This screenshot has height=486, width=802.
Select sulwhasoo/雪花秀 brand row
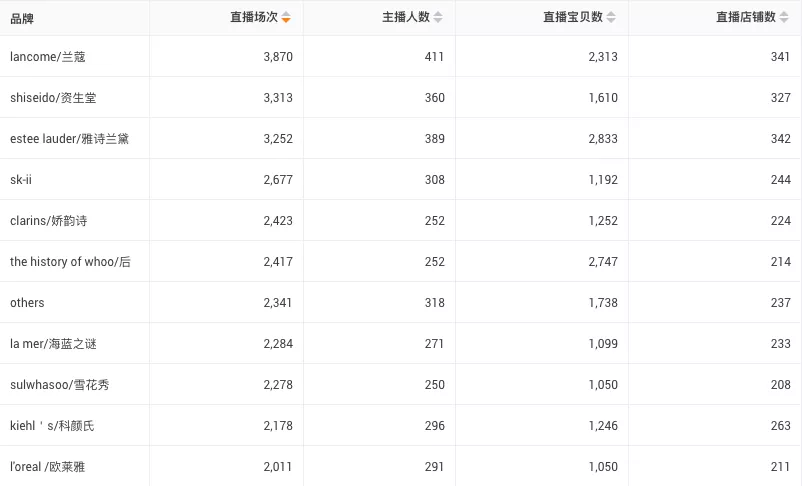401,384
